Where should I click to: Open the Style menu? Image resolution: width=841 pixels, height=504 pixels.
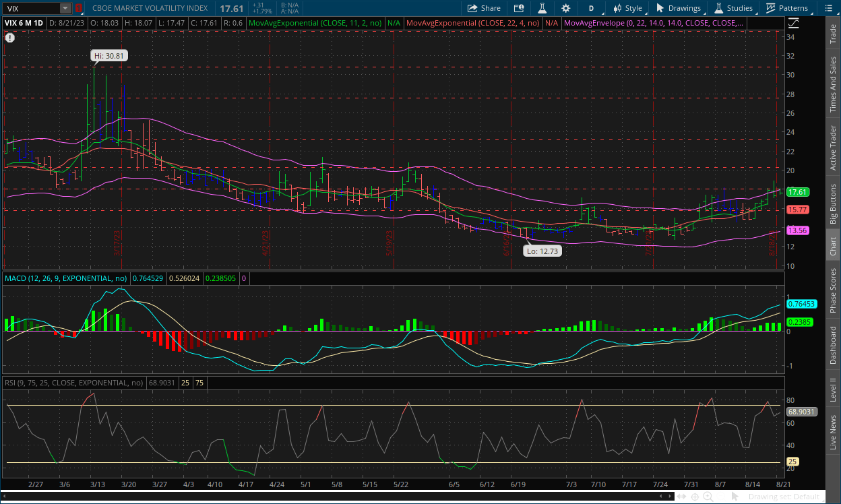(627, 8)
